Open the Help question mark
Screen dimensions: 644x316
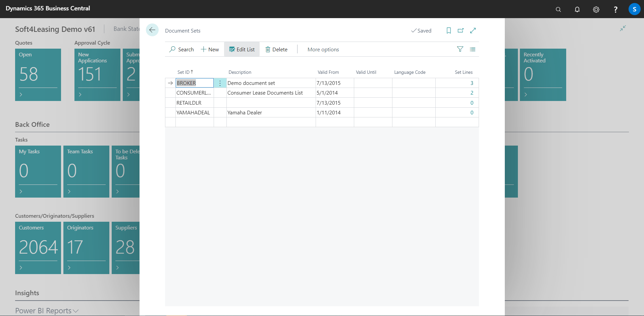tap(616, 9)
